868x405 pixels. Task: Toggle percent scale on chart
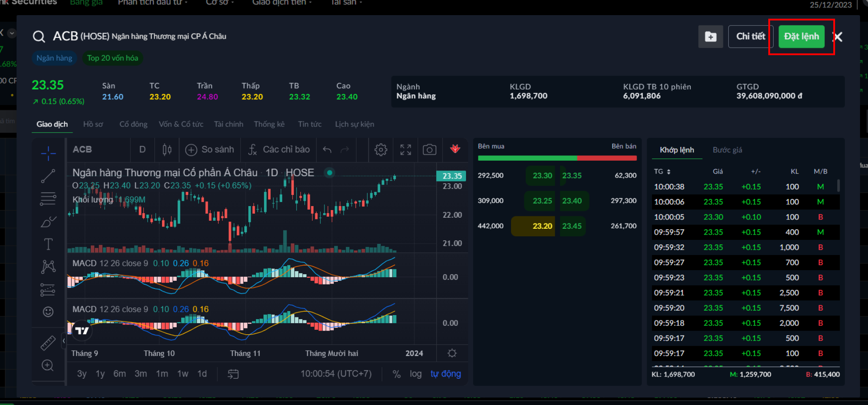[396, 374]
